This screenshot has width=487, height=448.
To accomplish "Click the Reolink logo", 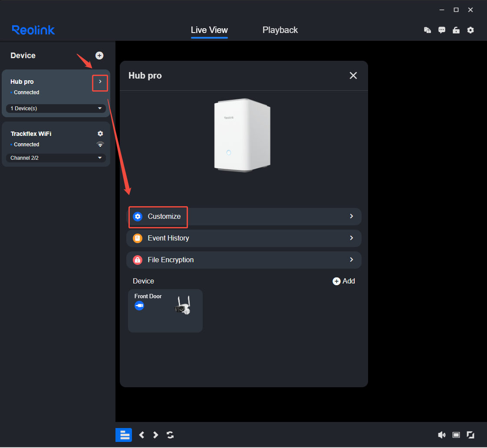I will [33, 30].
